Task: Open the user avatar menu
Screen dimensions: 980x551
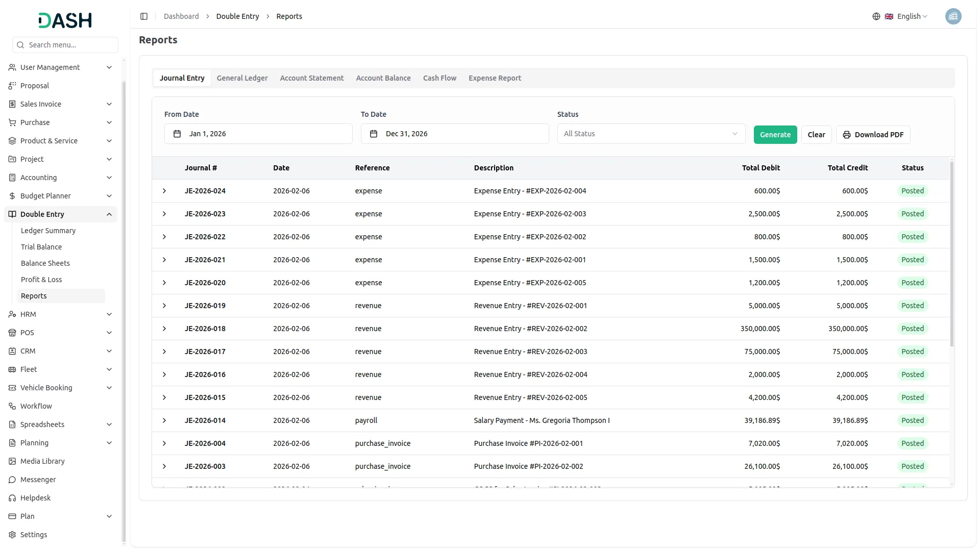Action: click(x=953, y=16)
